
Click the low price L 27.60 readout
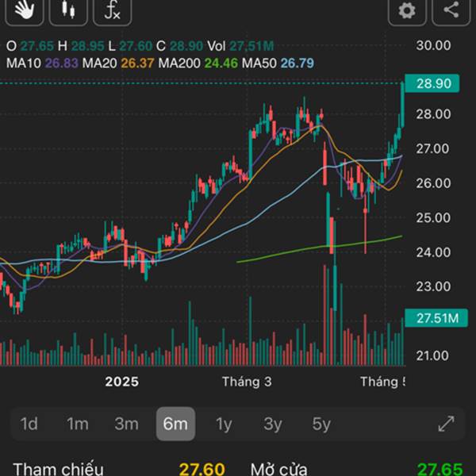[130, 46]
